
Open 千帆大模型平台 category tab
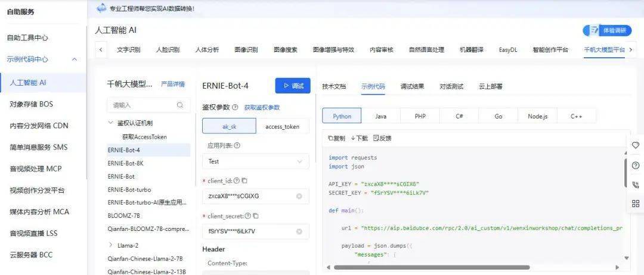point(604,50)
